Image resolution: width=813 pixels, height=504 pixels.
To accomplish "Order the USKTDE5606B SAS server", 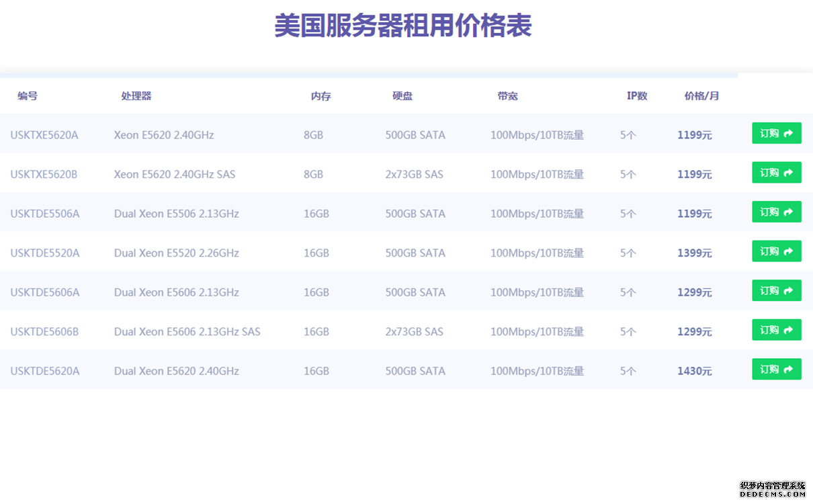I will point(776,330).
